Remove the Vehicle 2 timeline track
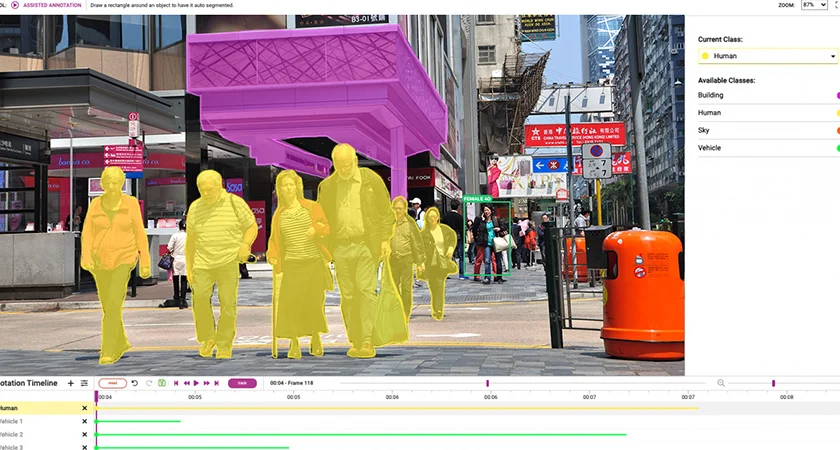 [84, 434]
